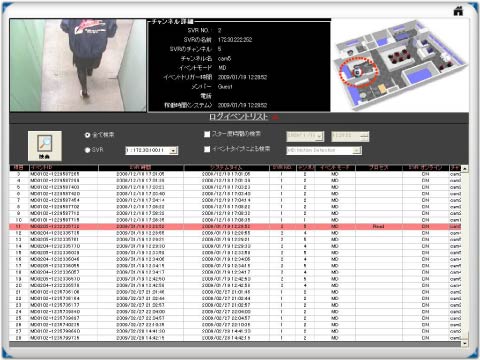The width and height of the screenshot is (480, 360).
Task: Open the SVR address dropdown 172.30.100.11
Action: (152, 151)
